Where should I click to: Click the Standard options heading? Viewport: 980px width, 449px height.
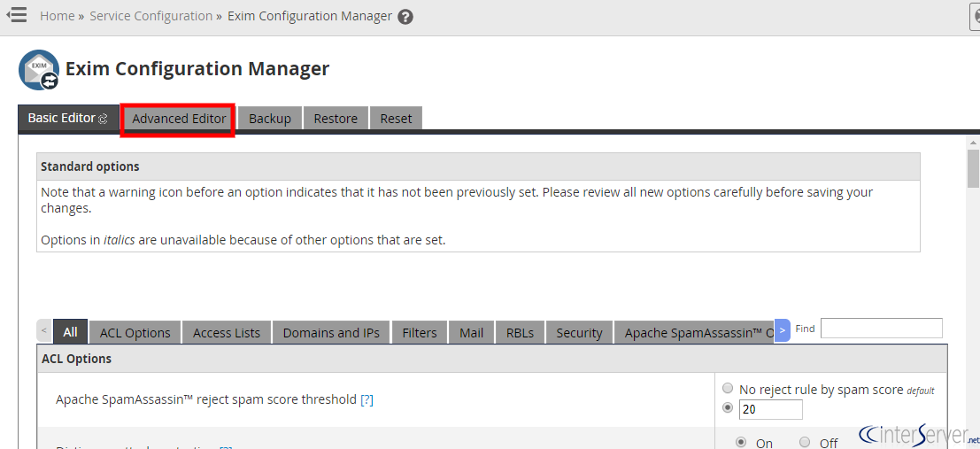tap(90, 167)
